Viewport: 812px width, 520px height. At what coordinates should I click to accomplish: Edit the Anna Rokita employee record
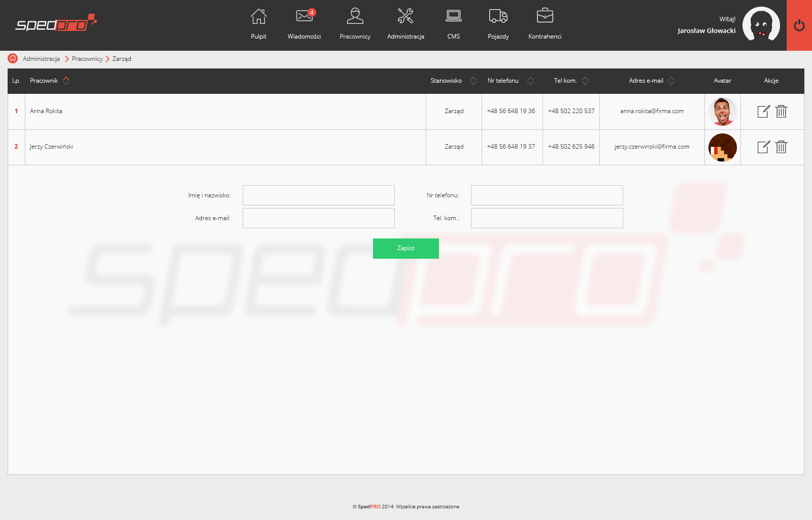763,112
